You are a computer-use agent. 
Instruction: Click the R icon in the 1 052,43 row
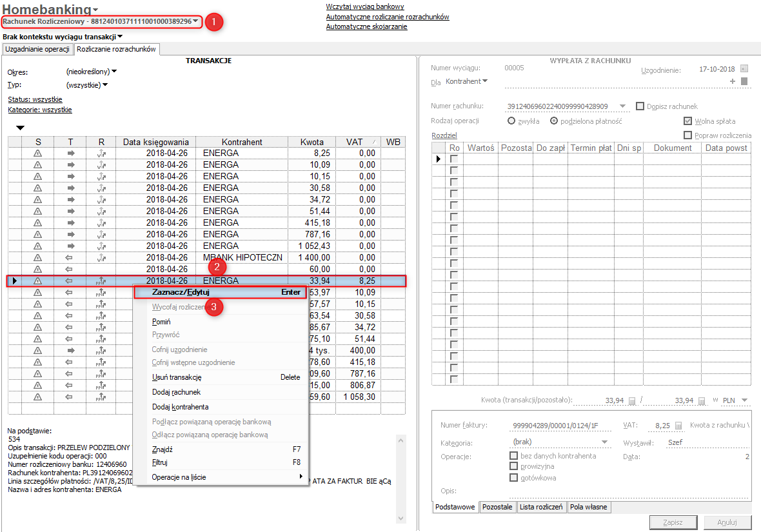(x=101, y=246)
